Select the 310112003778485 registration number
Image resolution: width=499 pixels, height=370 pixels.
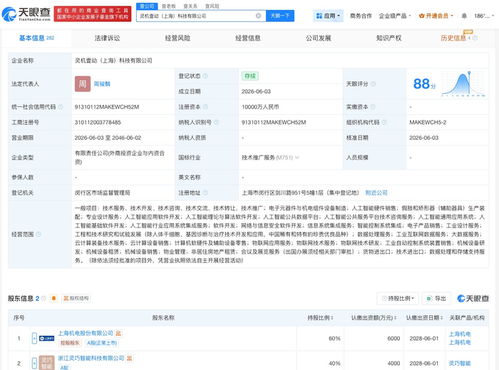click(98, 122)
